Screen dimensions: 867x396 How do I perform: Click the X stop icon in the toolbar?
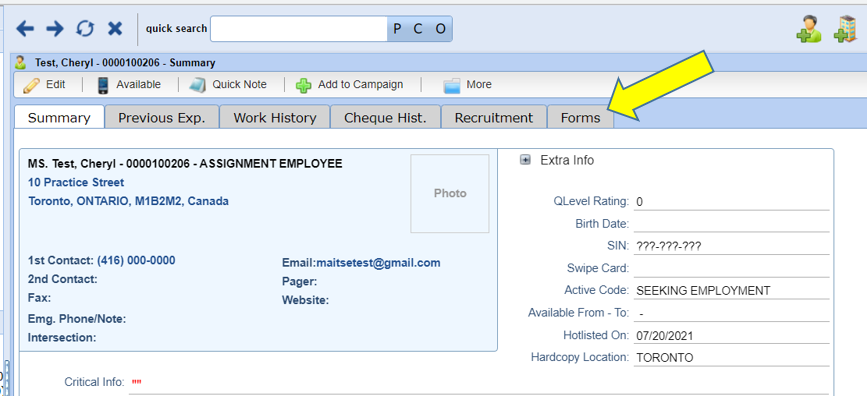114,29
